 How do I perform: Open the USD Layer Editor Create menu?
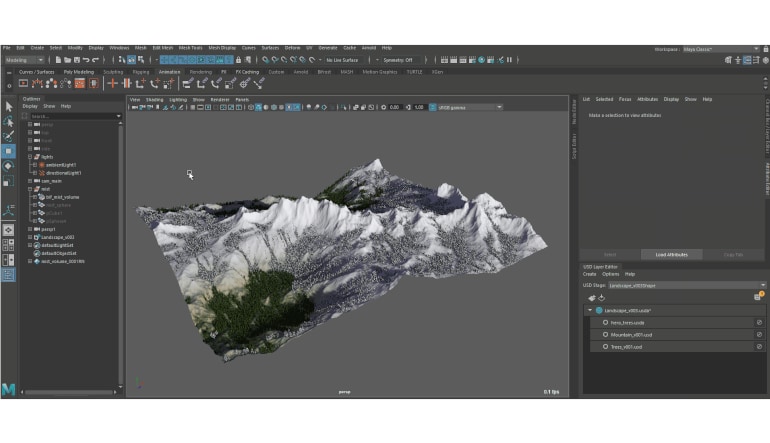pyautogui.click(x=589, y=274)
